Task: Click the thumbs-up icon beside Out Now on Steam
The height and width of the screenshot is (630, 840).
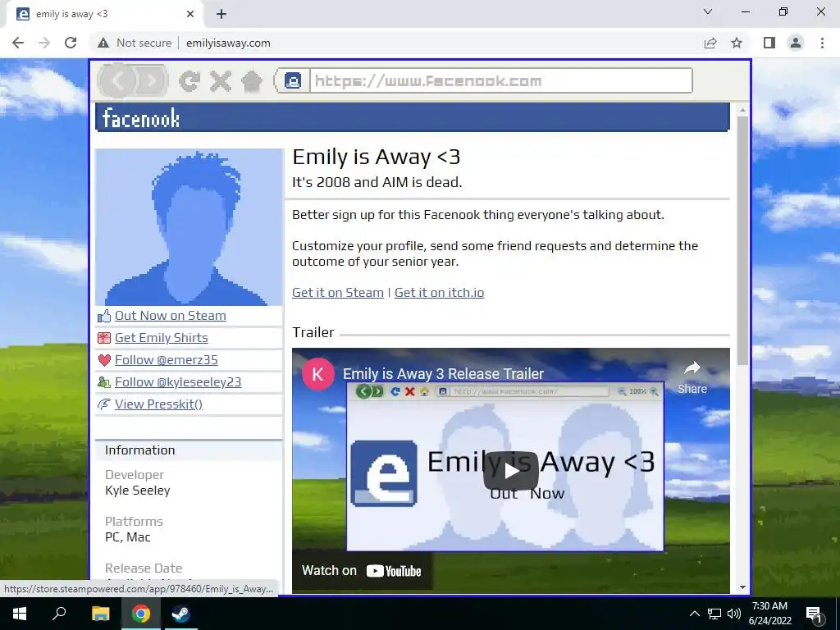Action: (x=104, y=316)
